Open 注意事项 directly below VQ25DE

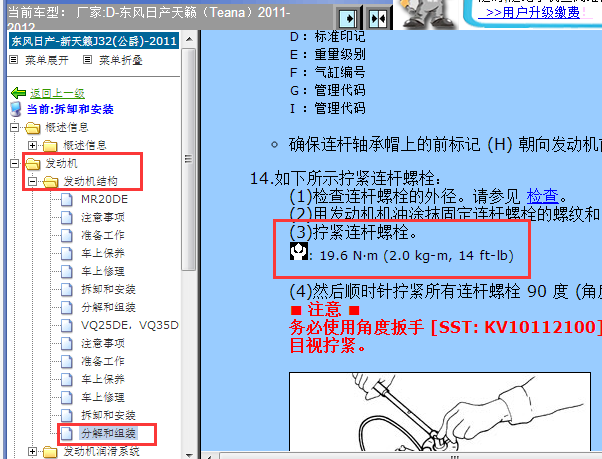(103, 343)
